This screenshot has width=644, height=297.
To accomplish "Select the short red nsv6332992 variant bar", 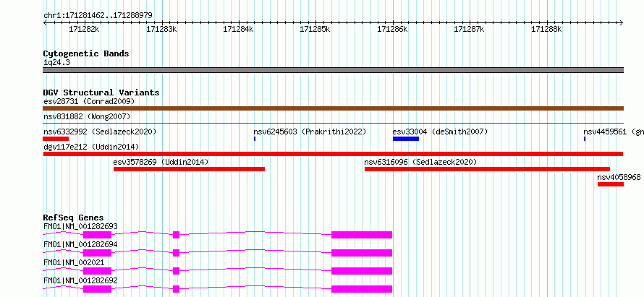I will [x=56, y=139].
